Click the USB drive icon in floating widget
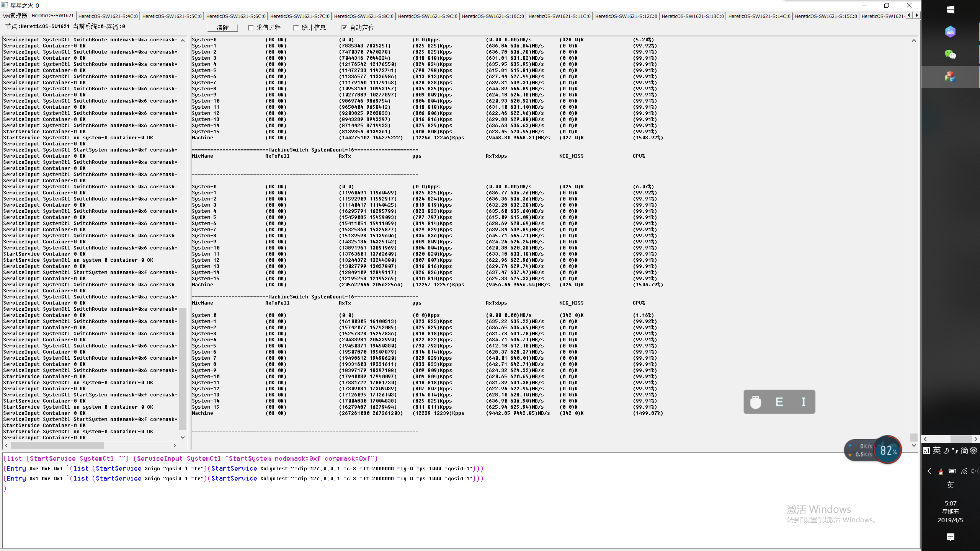This screenshot has width=980, height=551. click(755, 402)
